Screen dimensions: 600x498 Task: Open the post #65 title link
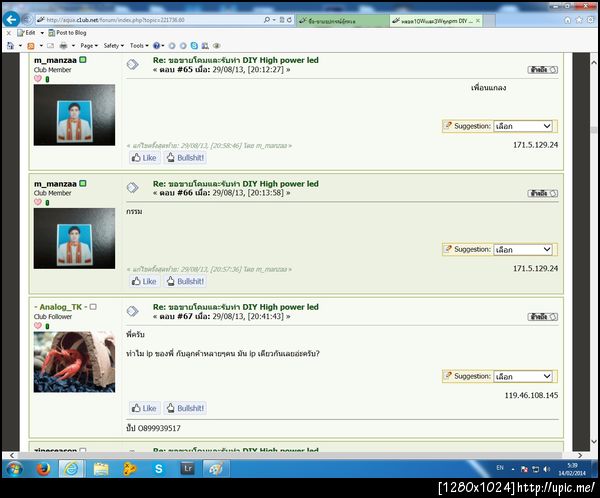click(235, 60)
